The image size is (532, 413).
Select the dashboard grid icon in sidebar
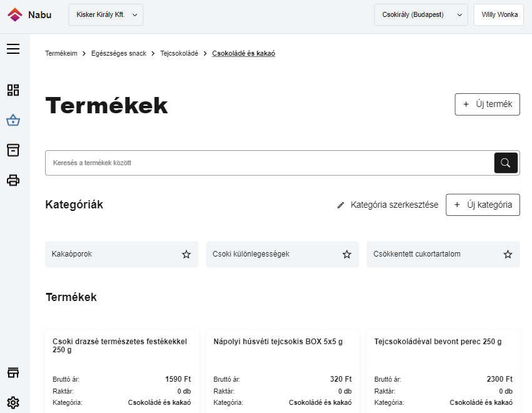click(13, 89)
